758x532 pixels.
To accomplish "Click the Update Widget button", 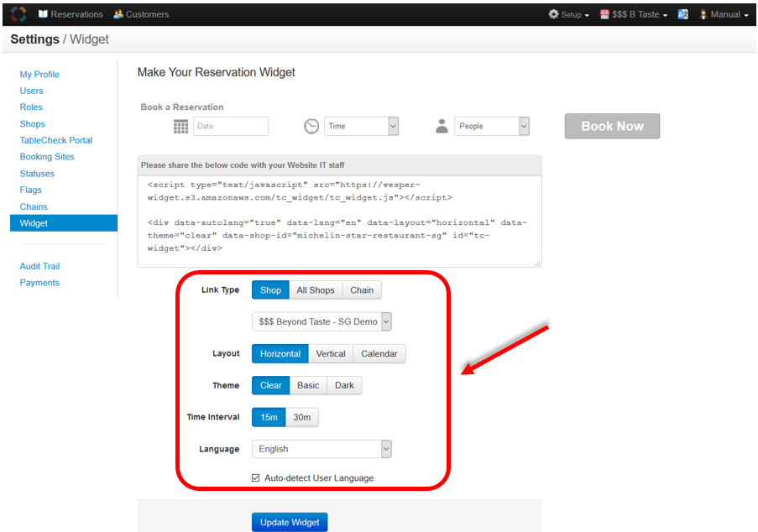I will click(290, 522).
